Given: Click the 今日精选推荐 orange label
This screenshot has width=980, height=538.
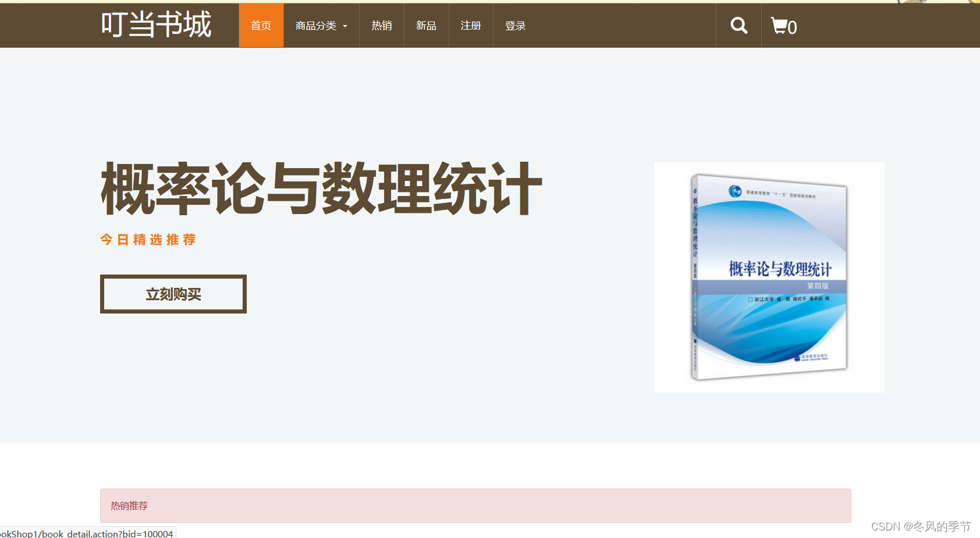Looking at the screenshot, I should click(x=148, y=240).
